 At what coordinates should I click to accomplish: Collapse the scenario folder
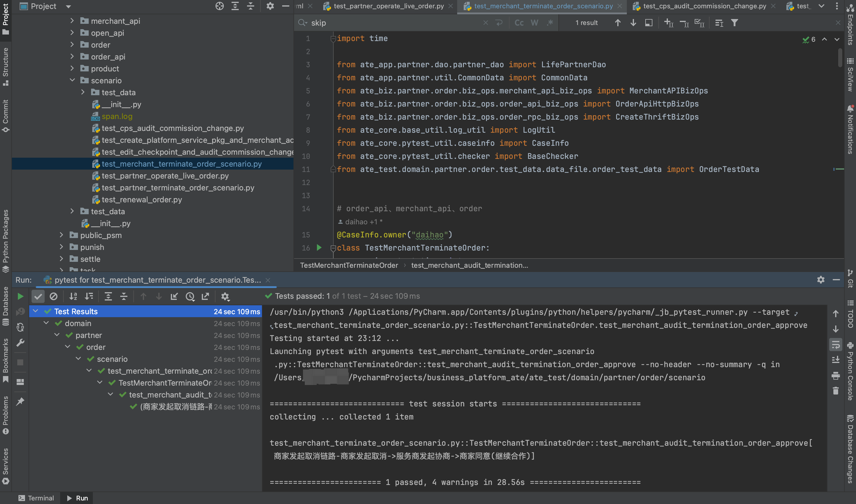point(72,80)
